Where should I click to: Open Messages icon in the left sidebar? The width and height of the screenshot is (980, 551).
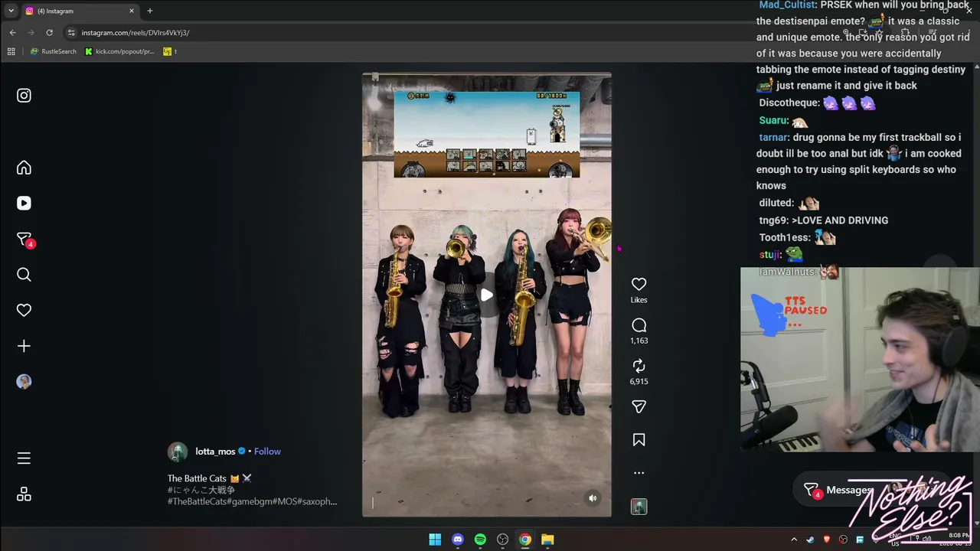(24, 240)
